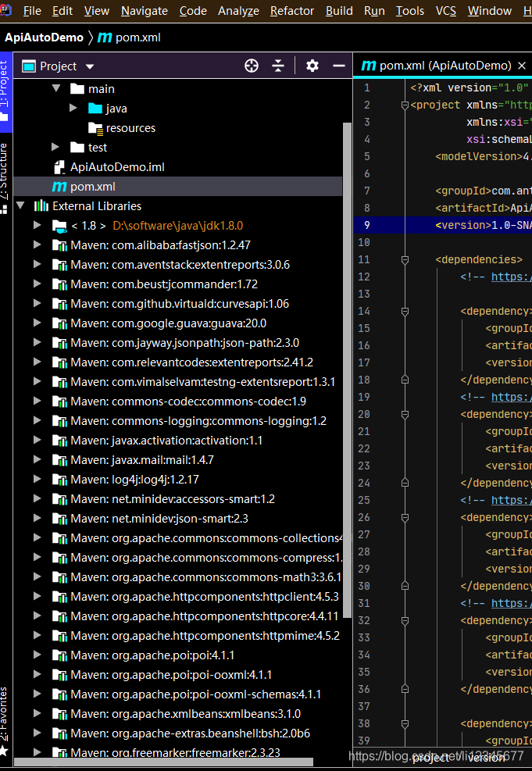Select Maven: com.relevantcodes:extentreports:2.41.2 row
This screenshot has height=771, width=532.
(x=178, y=362)
